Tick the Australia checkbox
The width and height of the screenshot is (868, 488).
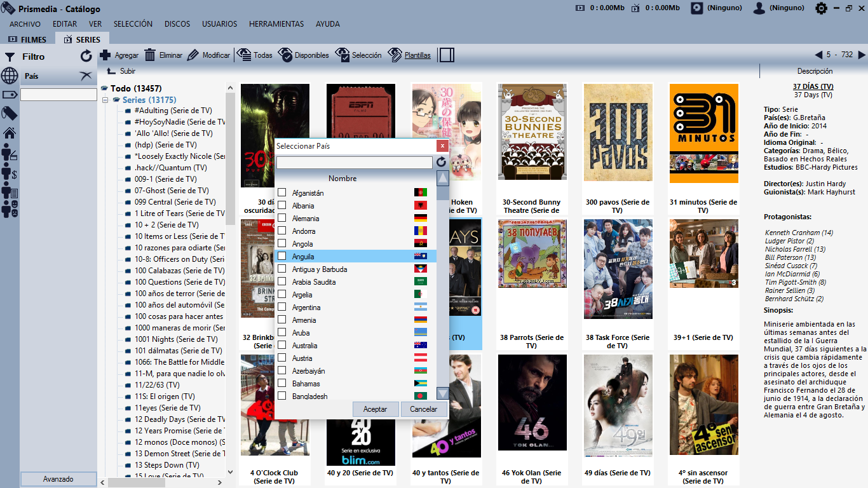[281, 345]
